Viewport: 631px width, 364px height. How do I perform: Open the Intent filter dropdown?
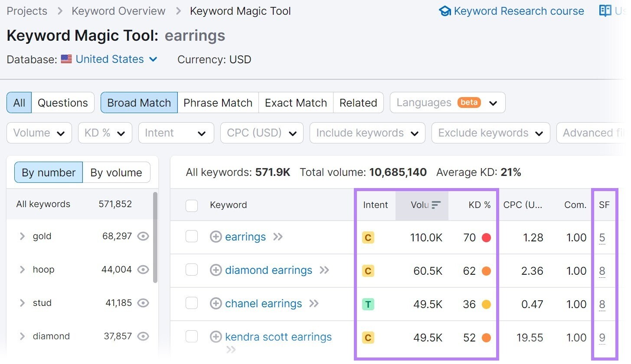click(x=176, y=133)
